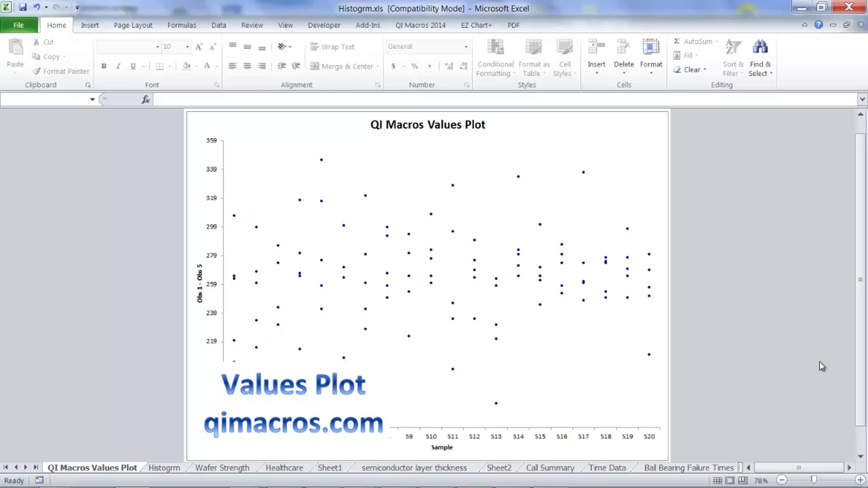Open Excel Help question mark icon
Image resolution: width=868 pixels, height=488 pixels.
[x=818, y=25]
